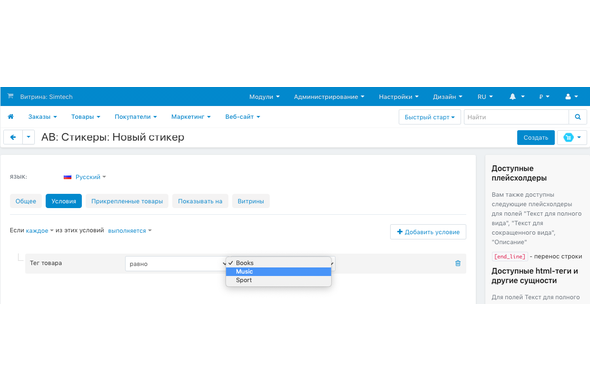Click the Витрина: Simtech storefront label

click(46, 97)
